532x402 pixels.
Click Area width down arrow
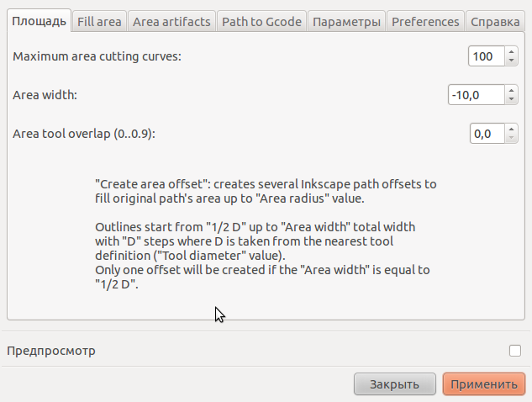(511, 99)
